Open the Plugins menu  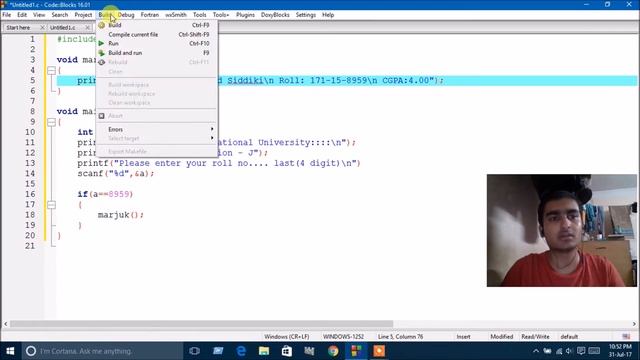click(x=245, y=15)
